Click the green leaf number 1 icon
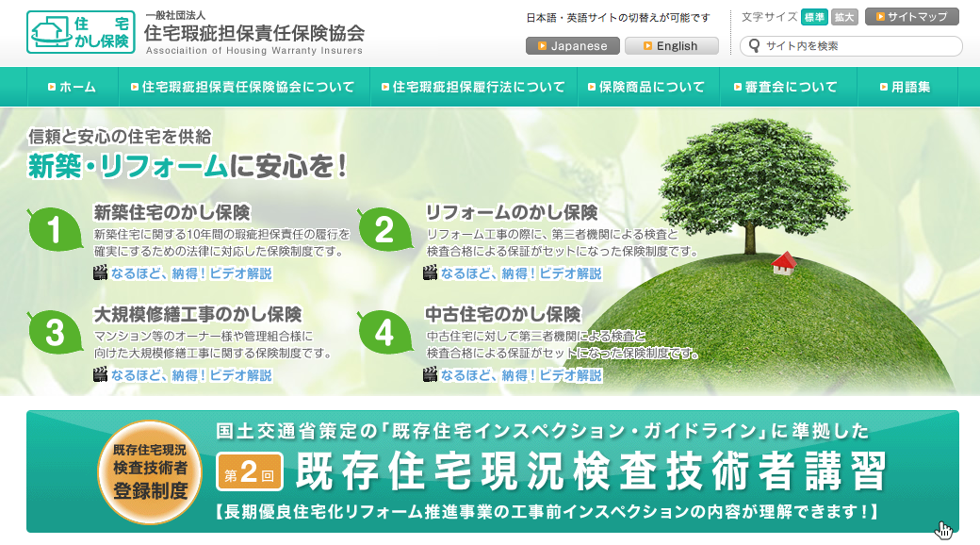 point(55,229)
